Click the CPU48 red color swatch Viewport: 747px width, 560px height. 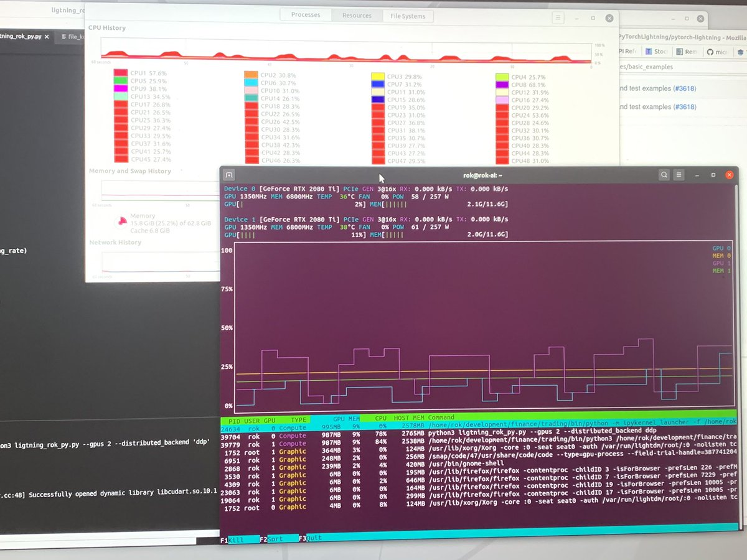[502, 161]
